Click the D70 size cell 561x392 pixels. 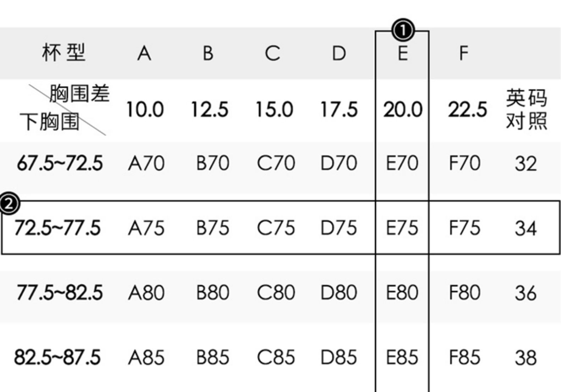point(339,164)
